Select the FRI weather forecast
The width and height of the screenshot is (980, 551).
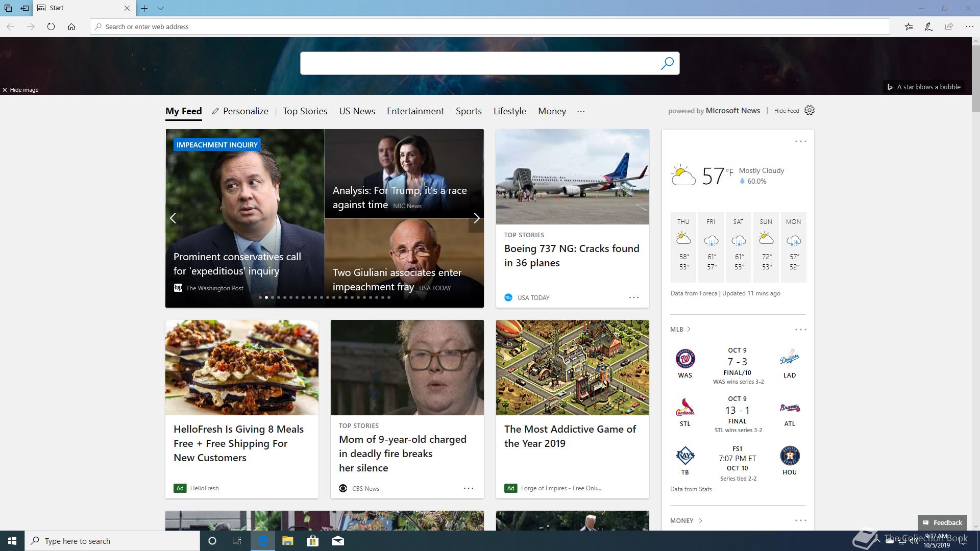pos(711,247)
